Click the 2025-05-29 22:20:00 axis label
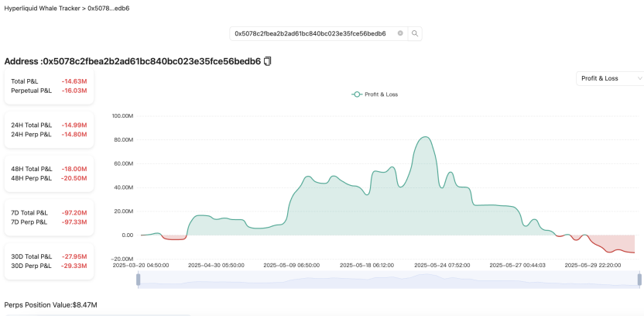Image resolution: width=644 pixels, height=316 pixels. (x=593, y=266)
